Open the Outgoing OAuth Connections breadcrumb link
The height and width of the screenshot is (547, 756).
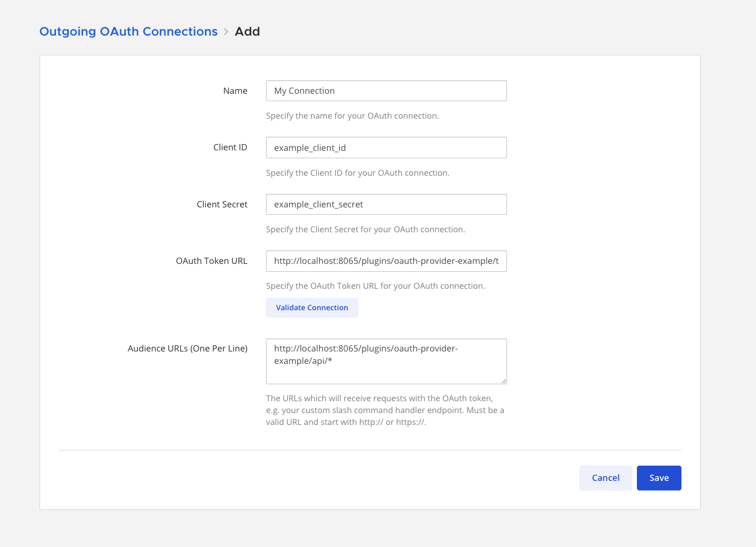pos(128,32)
